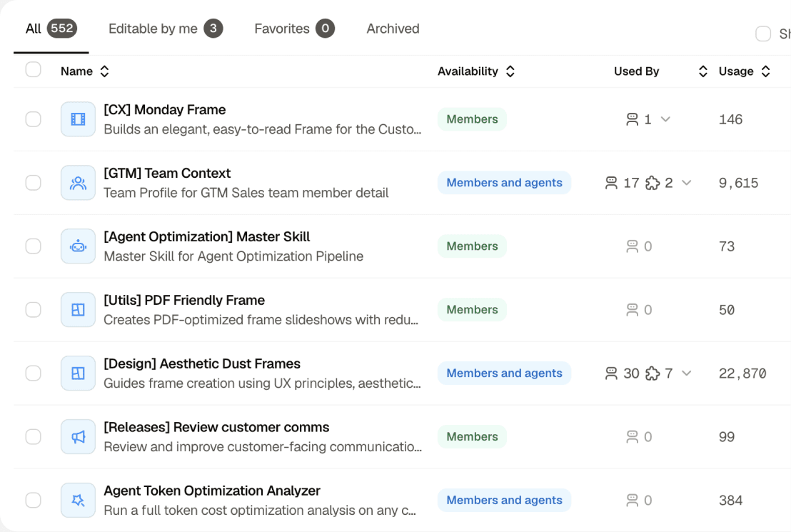The image size is (791, 532).
Task: Sort by Usage column arrows
Action: pyautogui.click(x=765, y=71)
